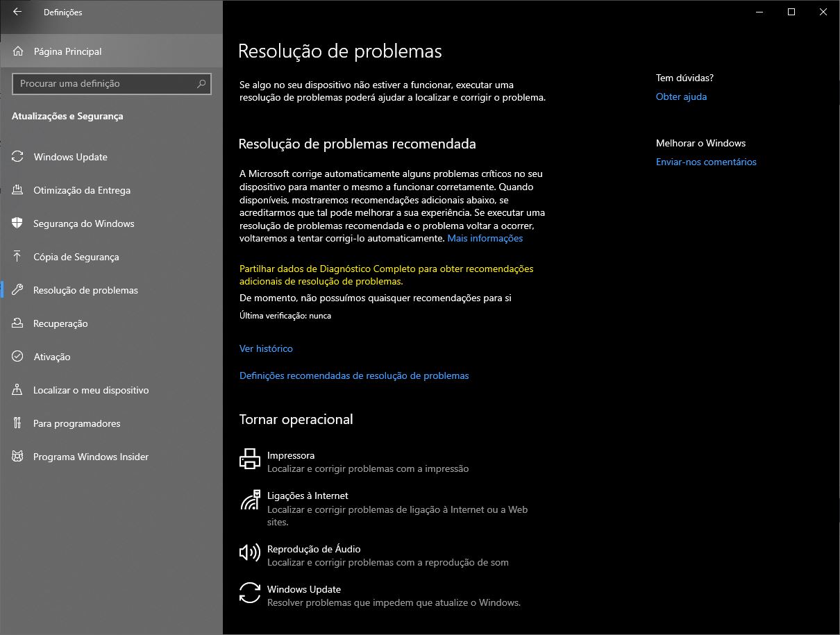Click the Resolução de problemas wrench icon
Viewport: 840px width, 635px height.
[17, 290]
